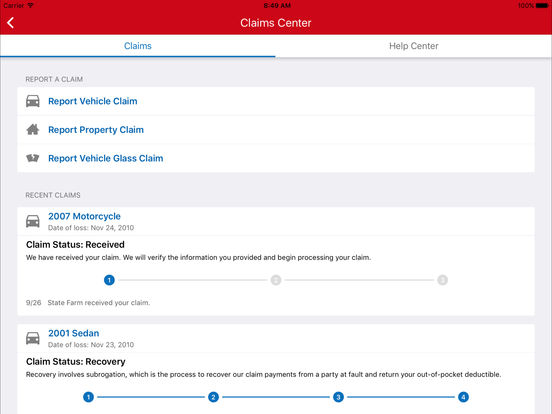This screenshot has height=414, width=552.
Task: Select the greyed step 2 on Motorcycle progress
Action: [276, 280]
